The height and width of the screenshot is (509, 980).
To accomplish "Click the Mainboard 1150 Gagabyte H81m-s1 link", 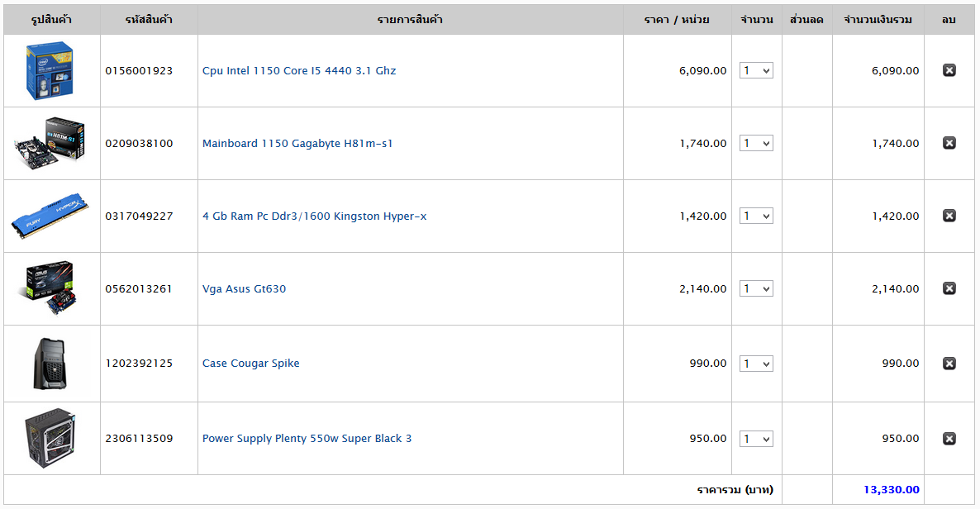I will point(297,144).
